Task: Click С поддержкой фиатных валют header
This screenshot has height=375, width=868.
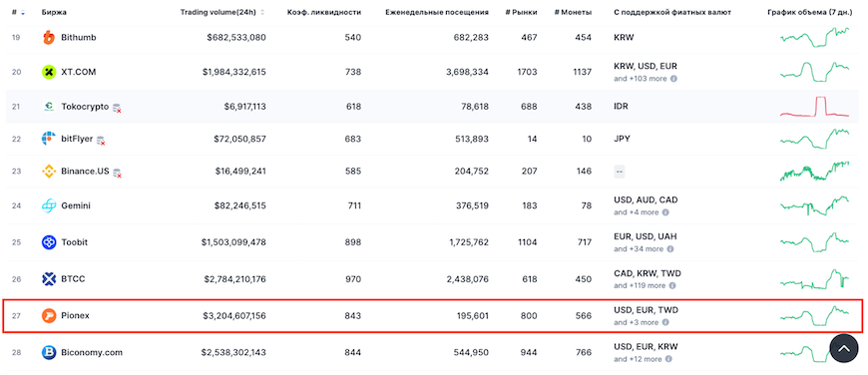Action: click(672, 12)
